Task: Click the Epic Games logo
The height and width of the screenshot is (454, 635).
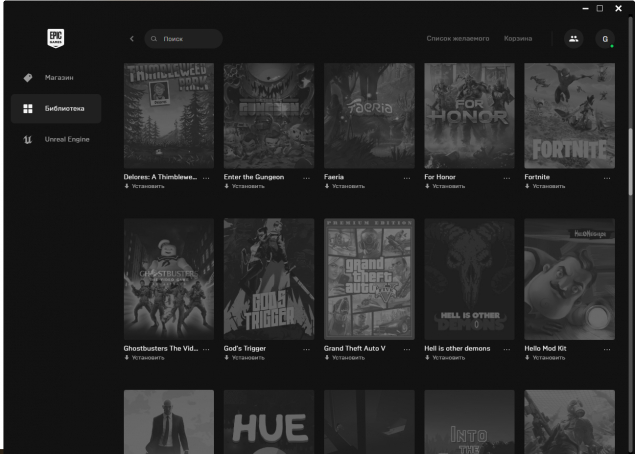Action: pos(55,38)
